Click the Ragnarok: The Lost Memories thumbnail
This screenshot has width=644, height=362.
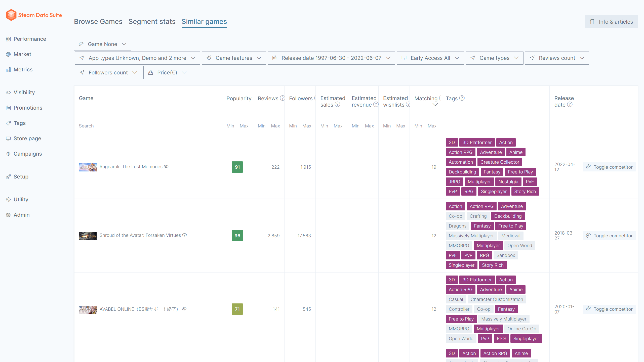coord(88,167)
